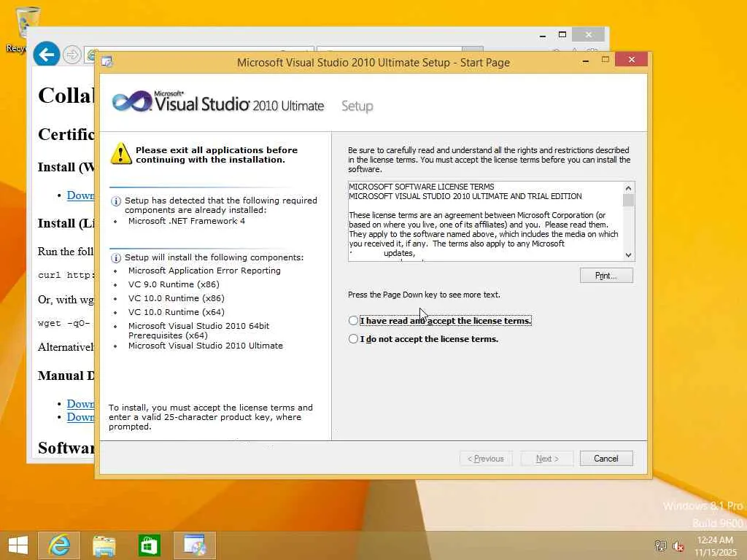Click the setup installer taskbar icon
The height and width of the screenshot is (560, 747).
pyautogui.click(x=194, y=545)
